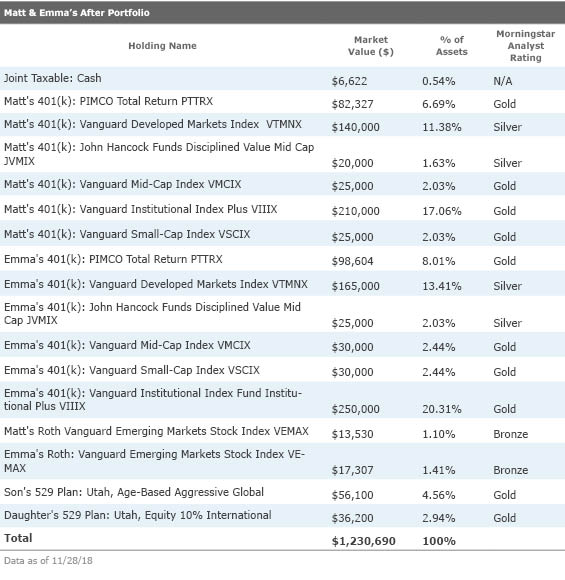
Task: Click the Matt & Emma's After Portfolio title
Action: click(x=77, y=13)
